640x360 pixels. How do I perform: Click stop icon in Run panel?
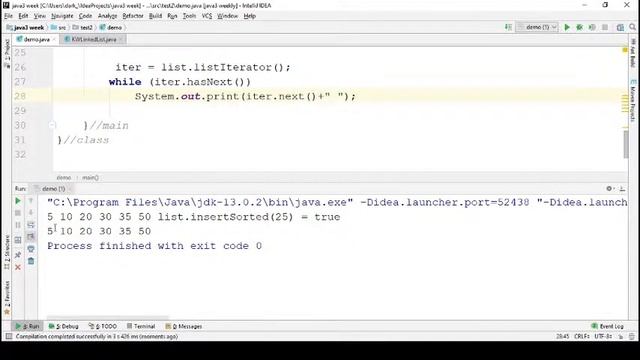pyautogui.click(x=18, y=213)
